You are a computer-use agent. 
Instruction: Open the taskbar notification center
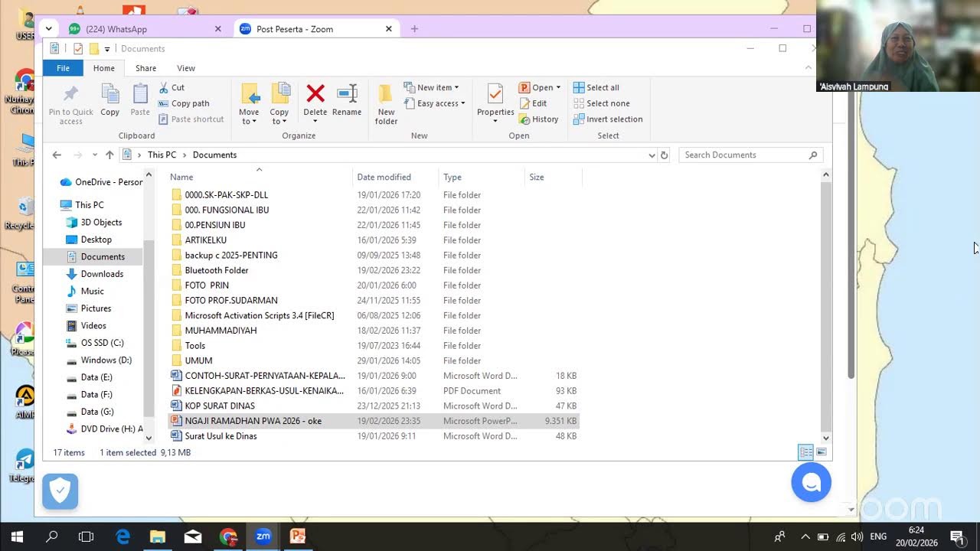tap(957, 536)
